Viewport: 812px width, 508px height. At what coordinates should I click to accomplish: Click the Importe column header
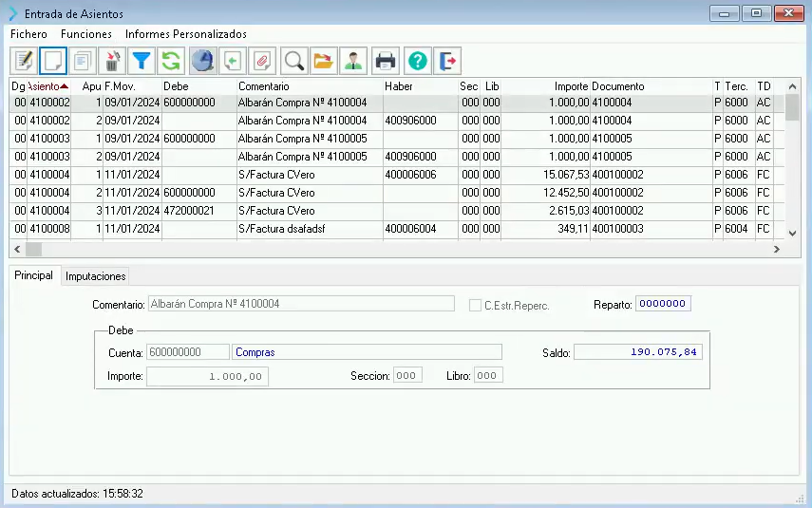(571, 86)
